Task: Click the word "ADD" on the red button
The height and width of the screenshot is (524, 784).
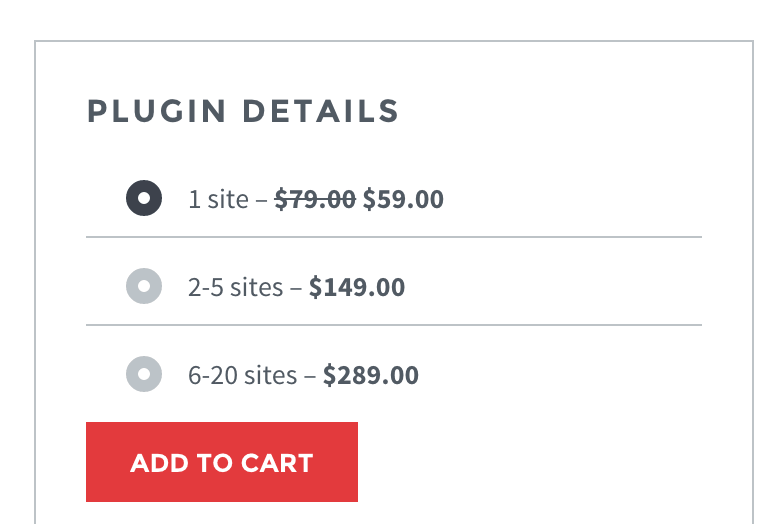Action: (155, 463)
